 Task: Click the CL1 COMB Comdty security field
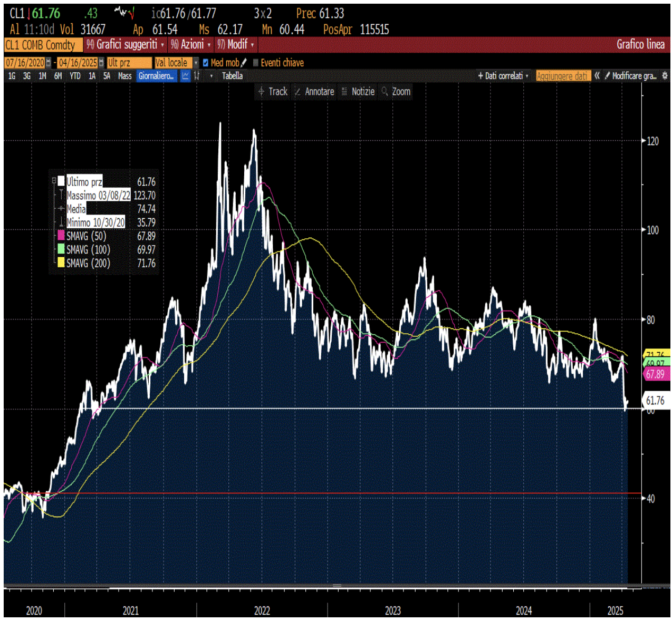pos(43,45)
